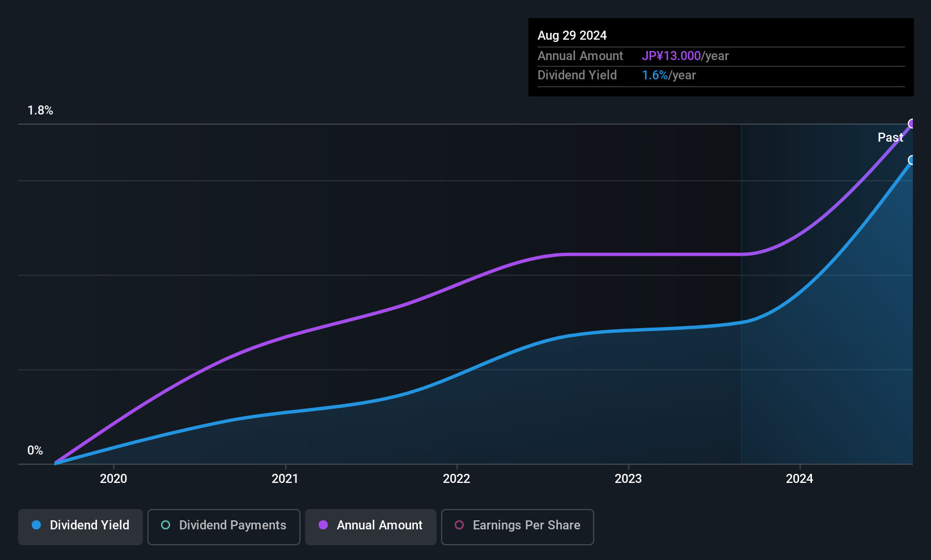
Task: Click the purple Annual Amount endpoint marker
Action: 912,124
